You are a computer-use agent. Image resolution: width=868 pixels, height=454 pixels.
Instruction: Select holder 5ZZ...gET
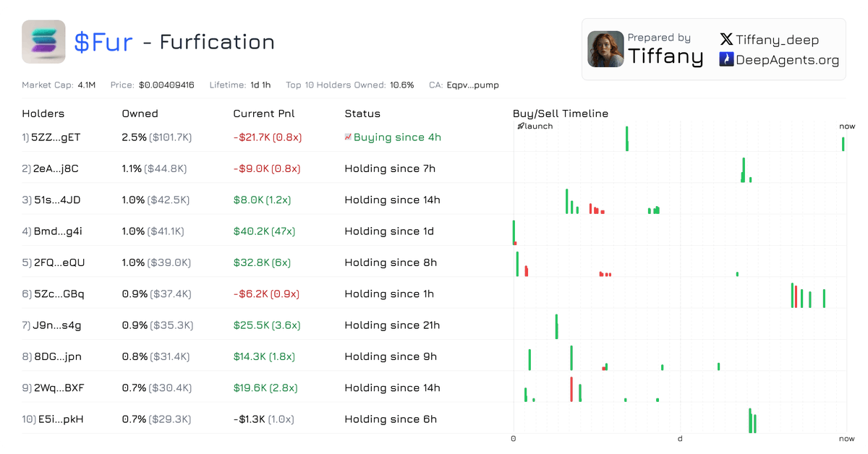56,137
